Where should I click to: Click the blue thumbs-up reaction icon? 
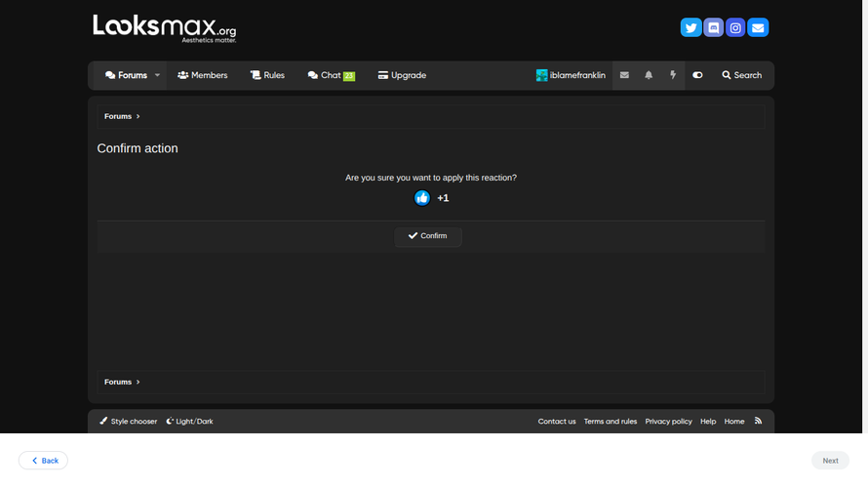[x=422, y=198]
